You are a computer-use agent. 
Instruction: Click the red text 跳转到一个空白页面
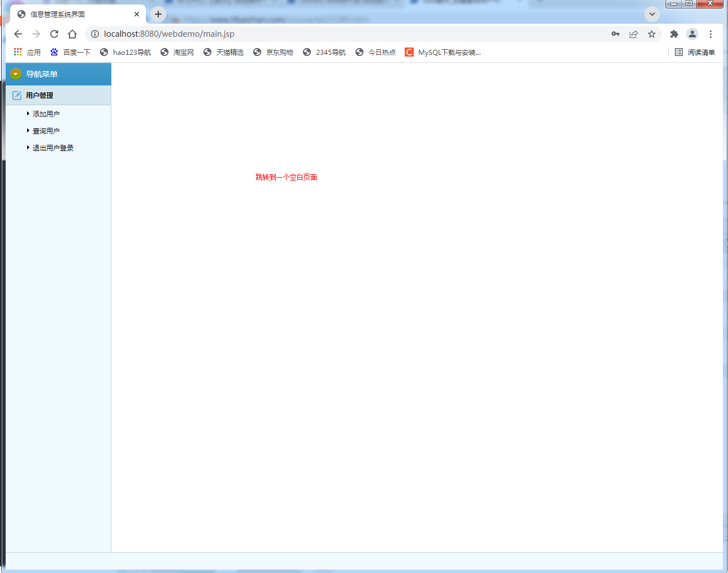pyautogui.click(x=286, y=177)
